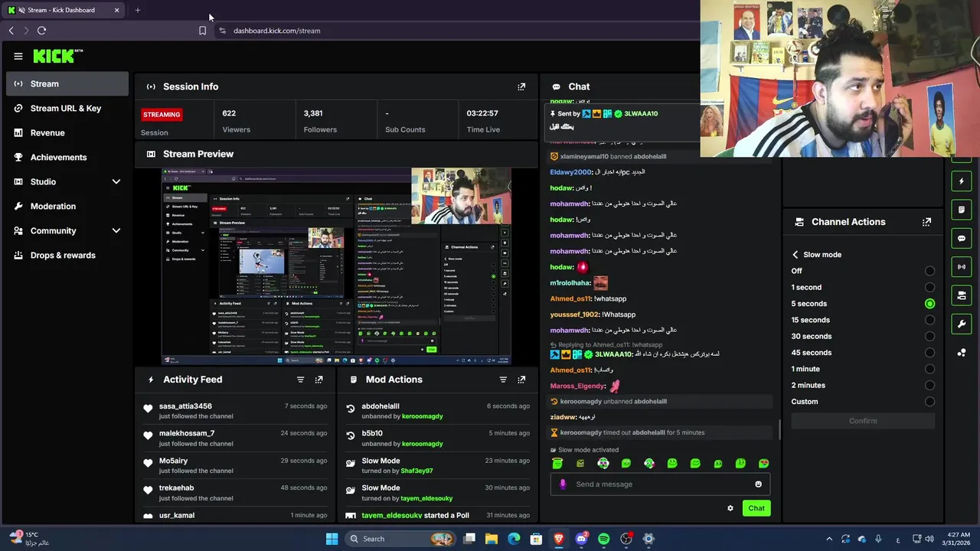The image size is (980, 551).
Task: Insert the heart-eyes emote from emote row
Action: click(763, 463)
